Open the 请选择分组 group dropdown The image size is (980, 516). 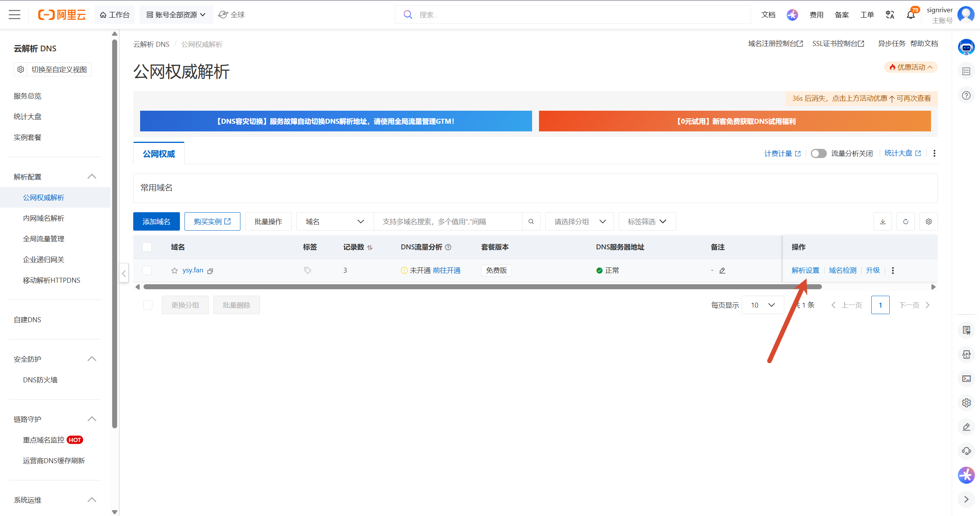click(x=580, y=221)
